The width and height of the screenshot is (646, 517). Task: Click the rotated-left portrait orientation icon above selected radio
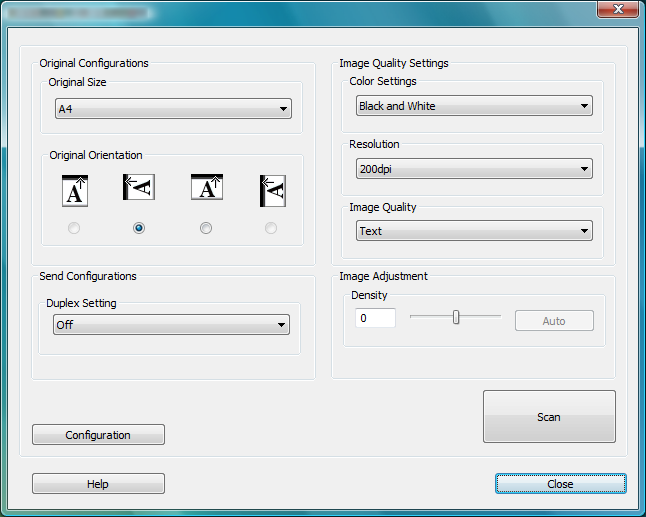click(139, 187)
